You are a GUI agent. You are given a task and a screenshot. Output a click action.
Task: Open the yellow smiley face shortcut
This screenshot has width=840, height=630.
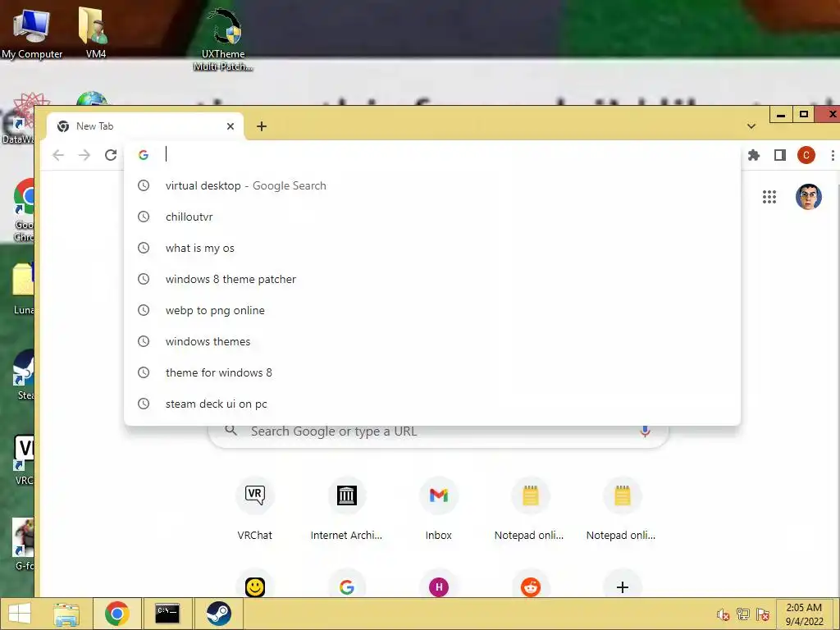click(x=255, y=587)
